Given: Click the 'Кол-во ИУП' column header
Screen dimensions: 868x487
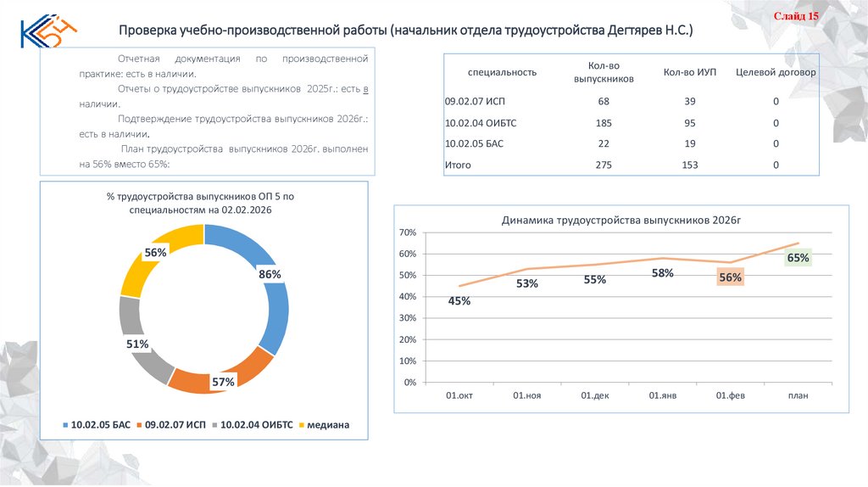Looking at the screenshot, I should [690, 73].
